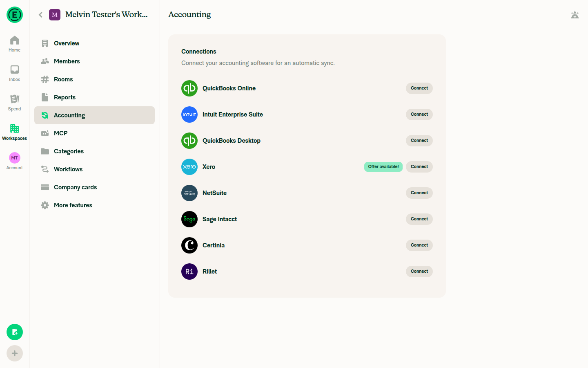The image size is (588, 368).
Task: Click the Sage Intacct logo
Action: (x=189, y=219)
